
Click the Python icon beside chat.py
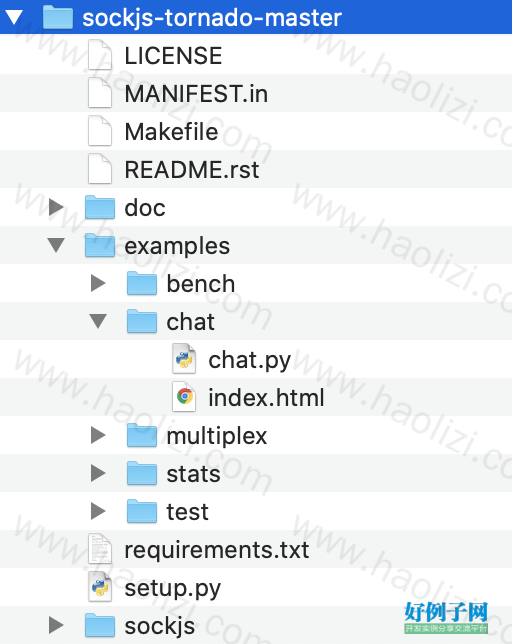tap(184, 359)
